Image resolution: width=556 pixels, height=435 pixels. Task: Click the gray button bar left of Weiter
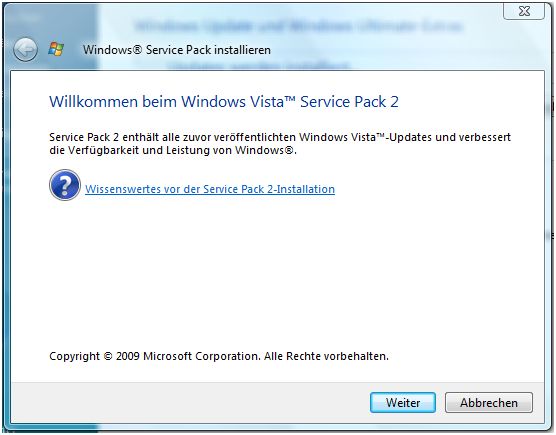coord(190,402)
